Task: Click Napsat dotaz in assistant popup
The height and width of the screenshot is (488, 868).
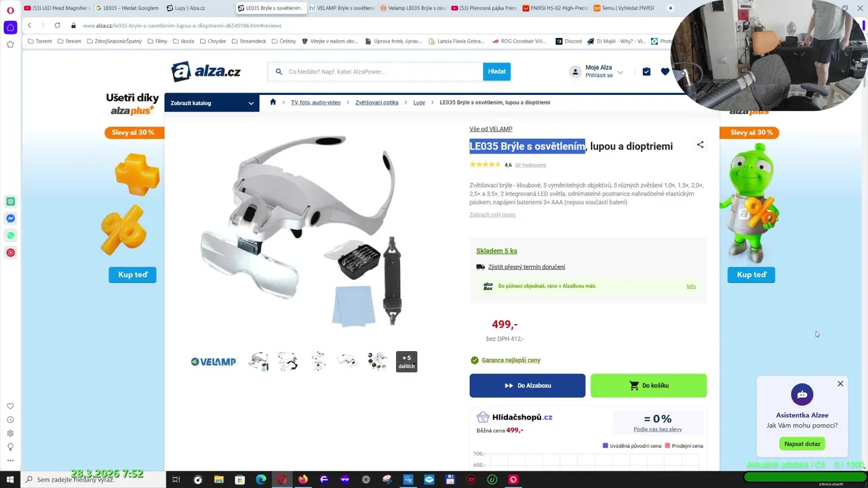Action: tap(802, 444)
